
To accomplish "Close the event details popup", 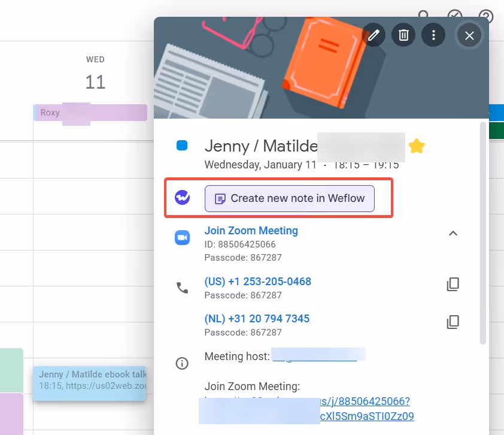I will click(x=469, y=35).
